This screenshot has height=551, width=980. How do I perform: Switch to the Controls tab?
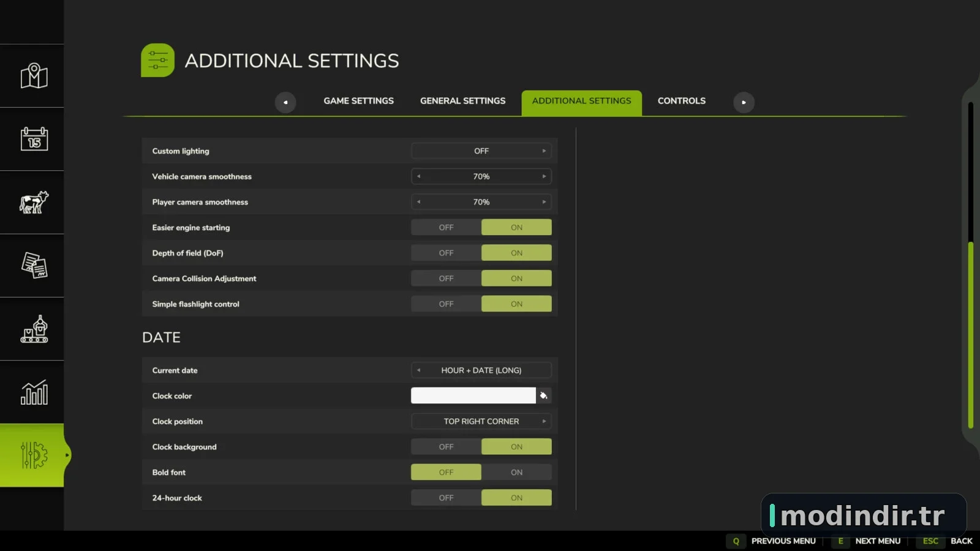682,101
